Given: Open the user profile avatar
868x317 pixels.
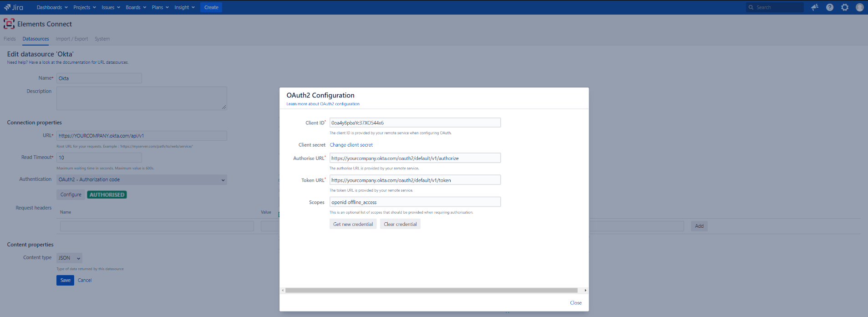Looking at the screenshot, I should pyautogui.click(x=860, y=7).
